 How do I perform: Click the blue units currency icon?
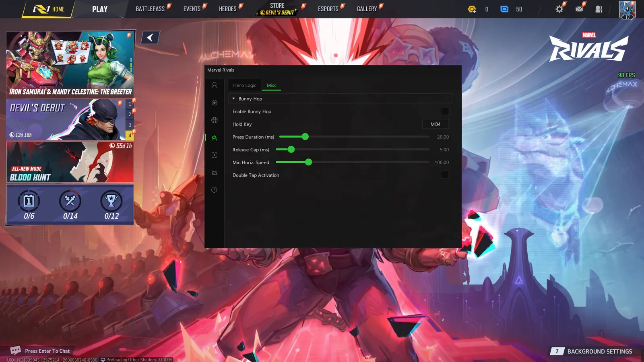pyautogui.click(x=504, y=9)
